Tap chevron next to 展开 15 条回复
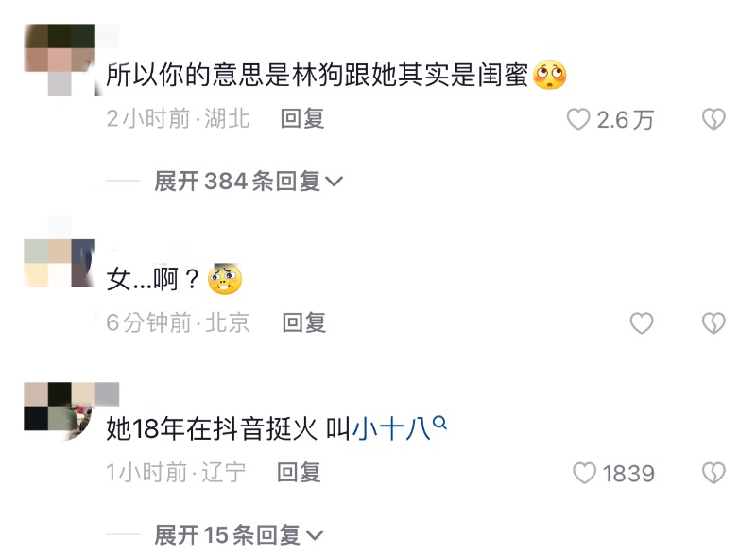Screen dimensions: 756x557 click(315, 535)
